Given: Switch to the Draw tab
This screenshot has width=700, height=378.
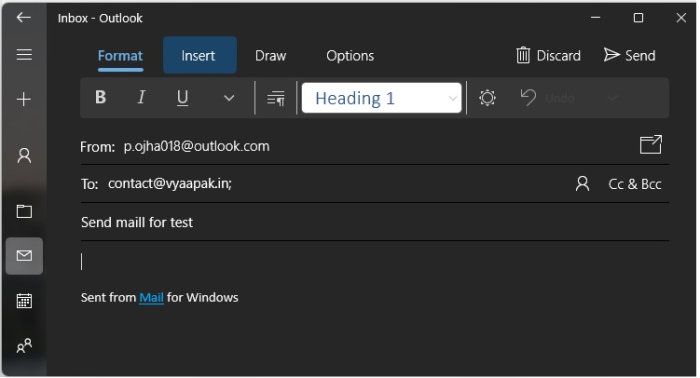Looking at the screenshot, I should 271,56.
